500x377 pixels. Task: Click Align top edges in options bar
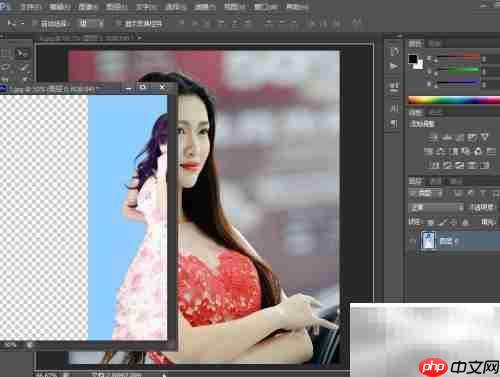pos(180,23)
